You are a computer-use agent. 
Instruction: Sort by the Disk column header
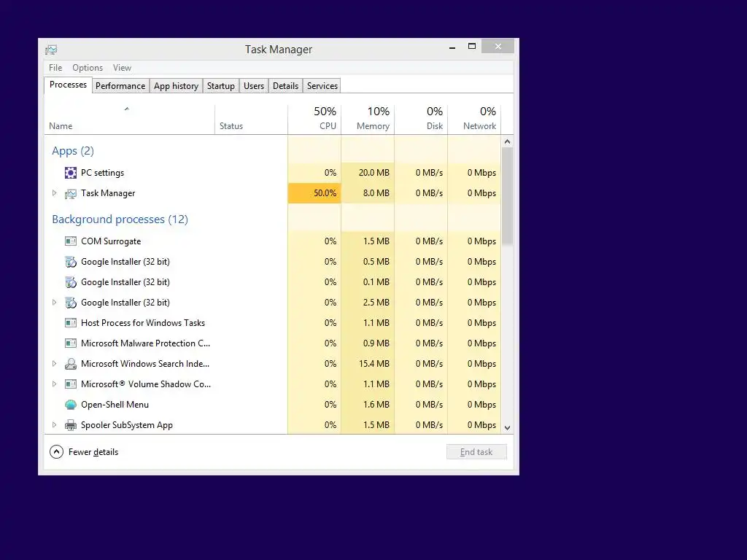(x=421, y=120)
